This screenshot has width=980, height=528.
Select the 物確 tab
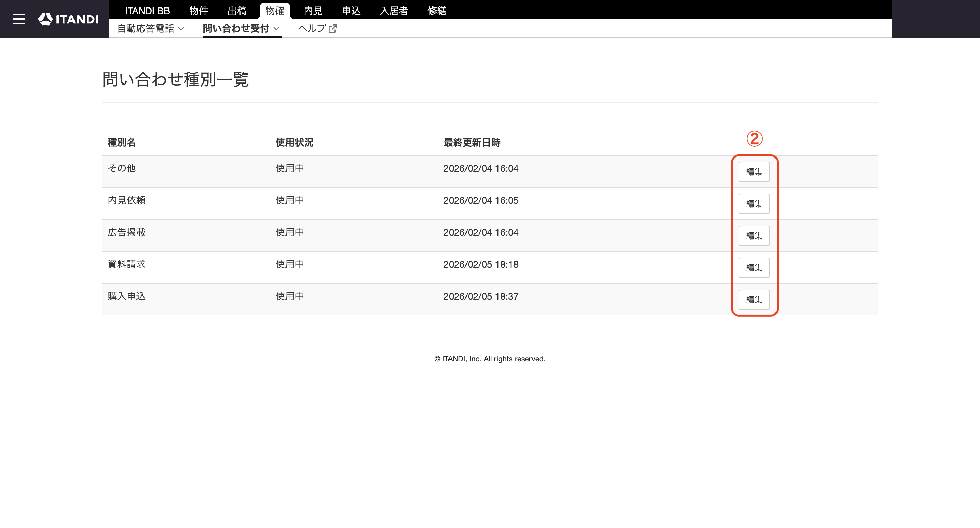click(275, 11)
